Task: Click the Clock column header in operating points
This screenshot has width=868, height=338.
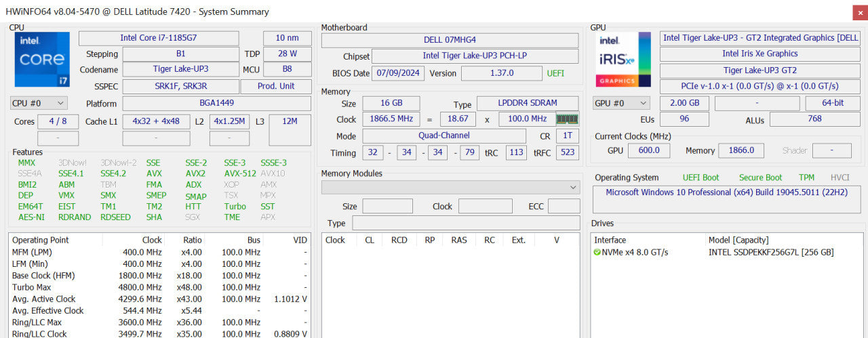Action: pyautogui.click(x=152, y=240)
